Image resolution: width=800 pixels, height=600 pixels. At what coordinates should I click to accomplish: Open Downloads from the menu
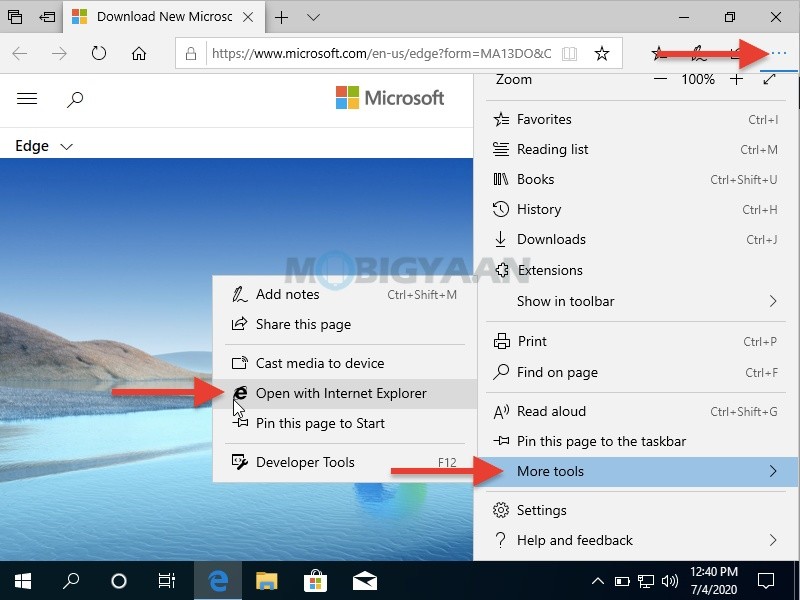click(636, 239)
